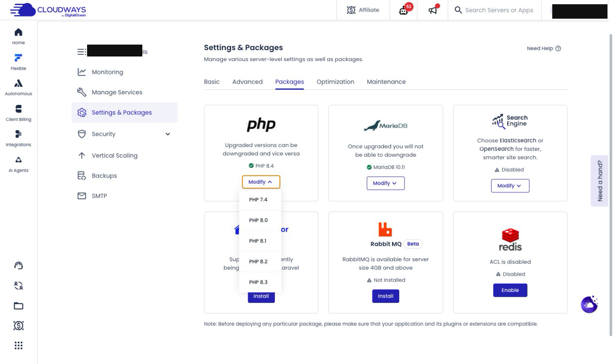The width and height of the screenshot is (613, 364).
Task: Switch to the Basic tab
Action: [x=212, y=82]
